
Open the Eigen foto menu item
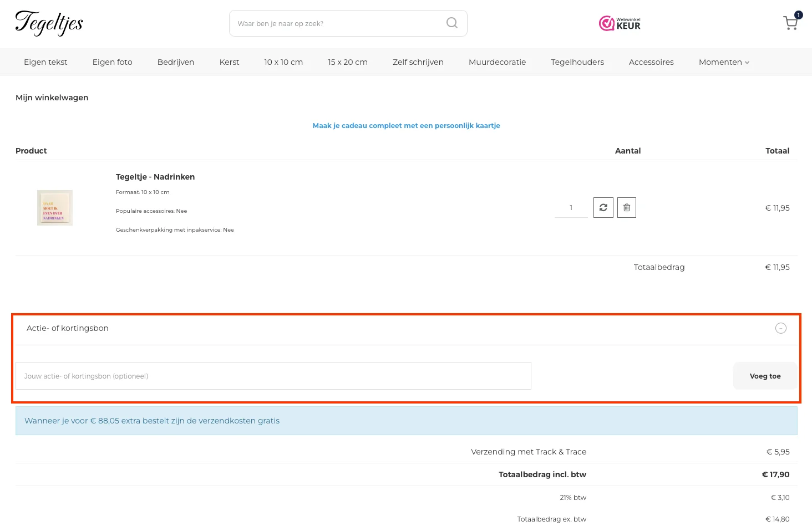[112, 62]
